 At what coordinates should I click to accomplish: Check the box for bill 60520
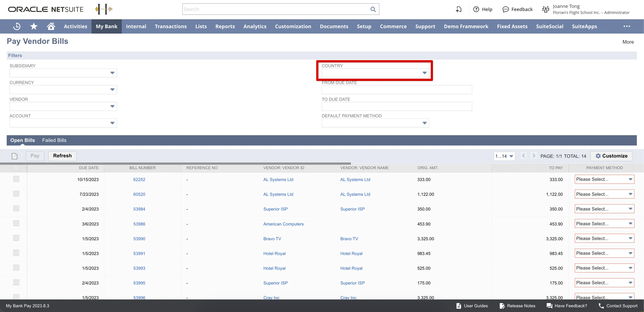(x=16, y=194)
